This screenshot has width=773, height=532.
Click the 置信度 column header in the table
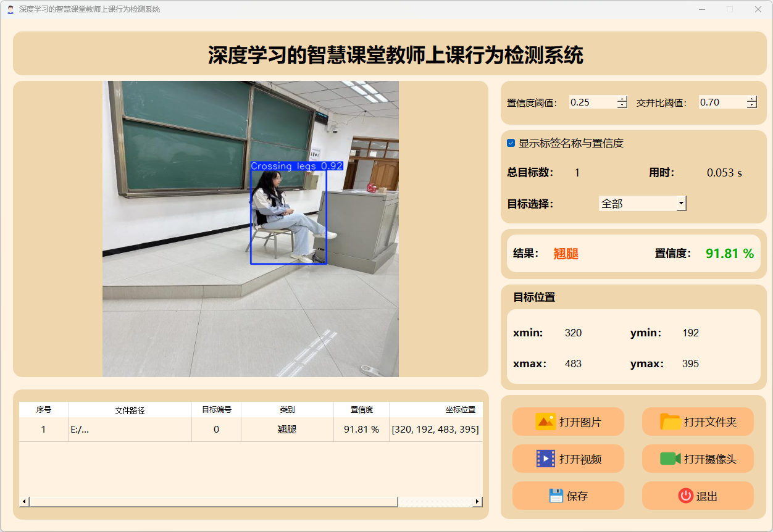[x=361, y=410]
